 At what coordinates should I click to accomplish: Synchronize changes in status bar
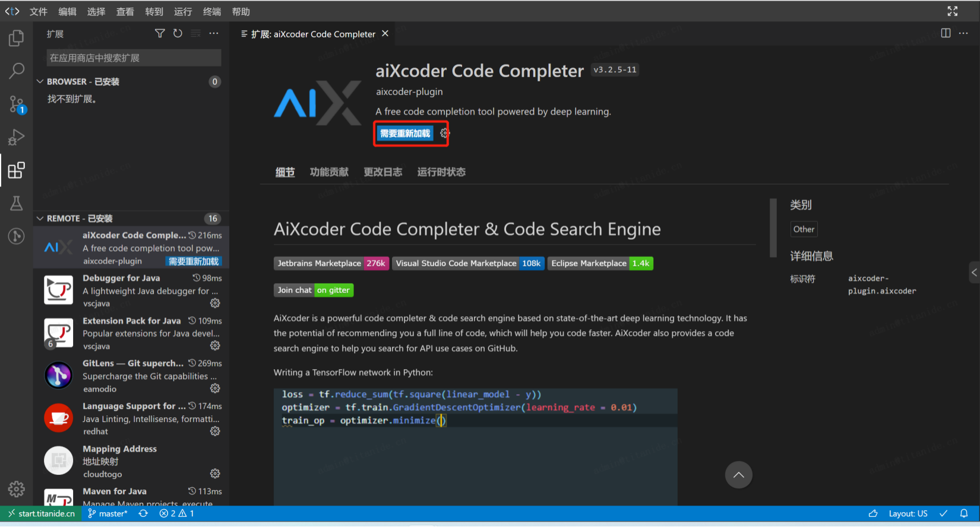coord(143,513)
